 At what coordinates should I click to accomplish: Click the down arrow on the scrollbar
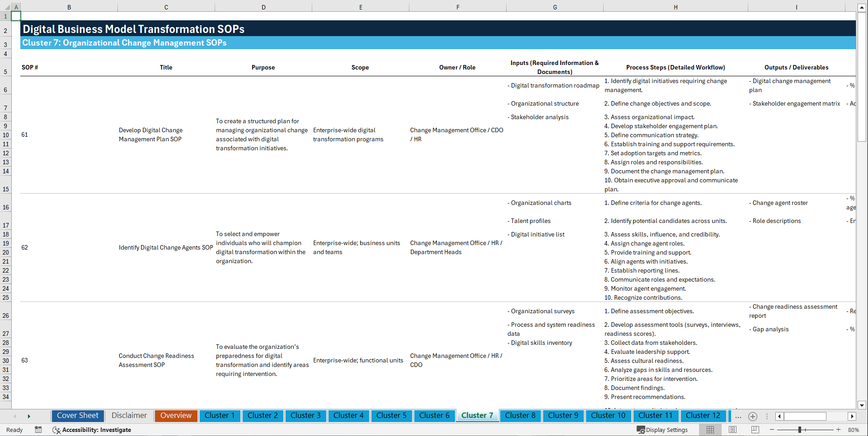coord(862,405)
